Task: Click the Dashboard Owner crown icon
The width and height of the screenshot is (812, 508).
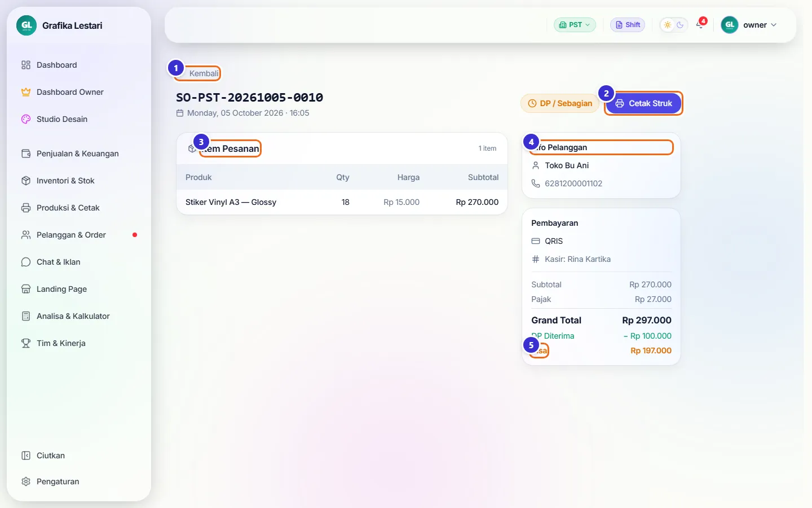Action: (26, 92)
